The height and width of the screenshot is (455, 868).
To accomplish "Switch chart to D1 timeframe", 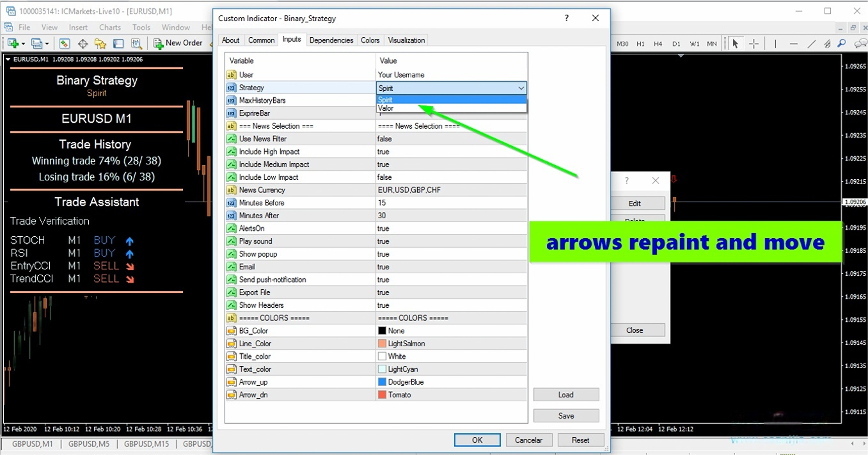I will [676, 44].
